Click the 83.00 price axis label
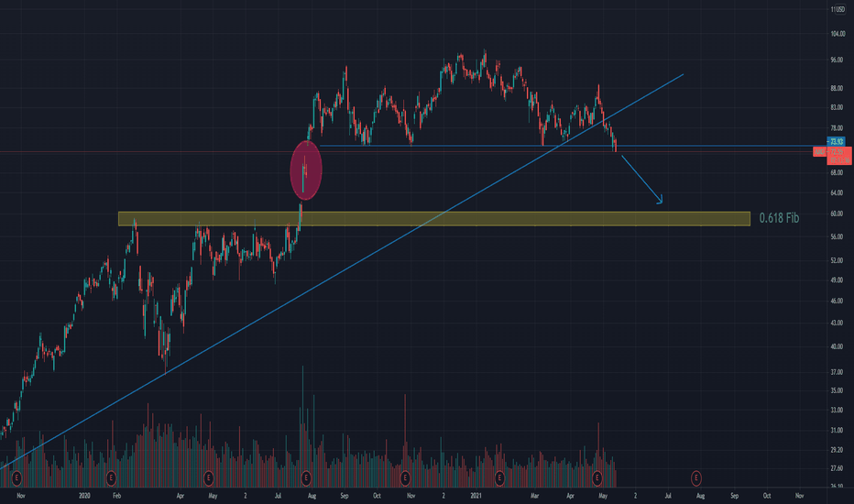Screen dimensions: 854x504 pos(838,107)
